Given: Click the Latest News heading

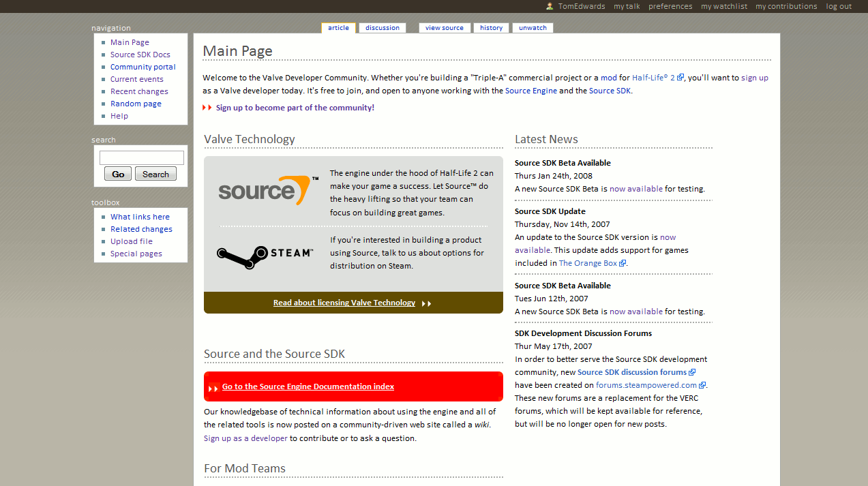Looking at the screenshot, I should [x=546, y=139].
